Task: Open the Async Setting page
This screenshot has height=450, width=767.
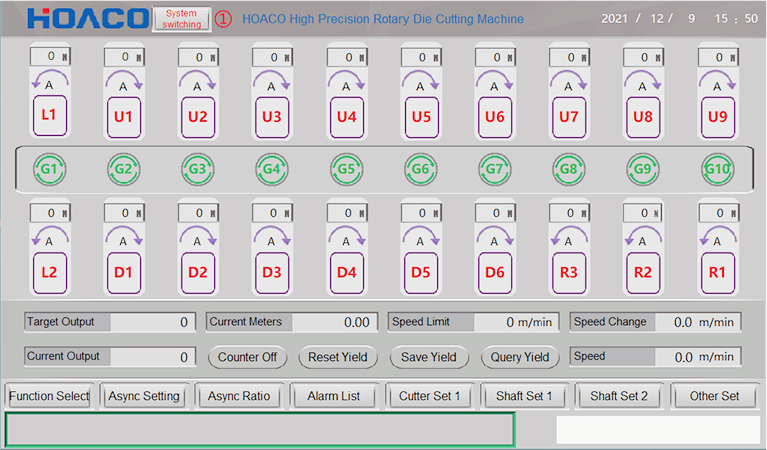Action: coord(144,396)
